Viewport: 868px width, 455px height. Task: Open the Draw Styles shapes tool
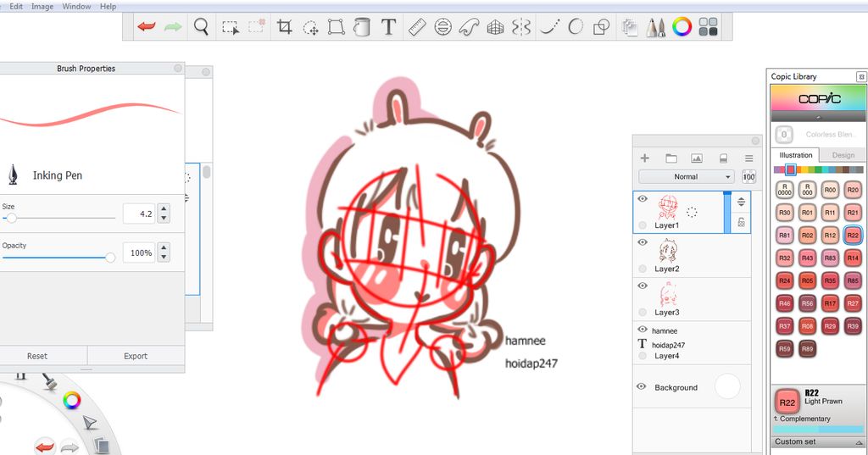coord(601,26)
